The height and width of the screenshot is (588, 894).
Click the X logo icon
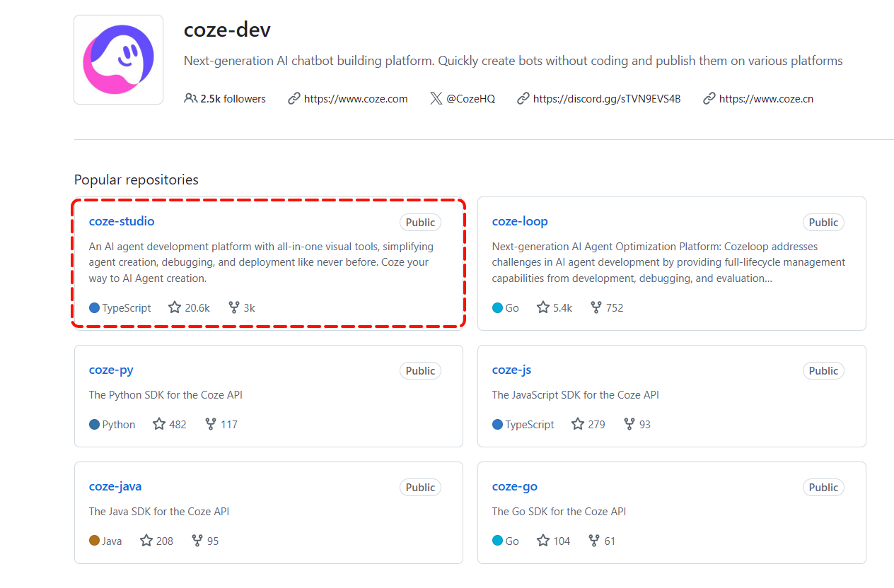(x=436, y=99)
